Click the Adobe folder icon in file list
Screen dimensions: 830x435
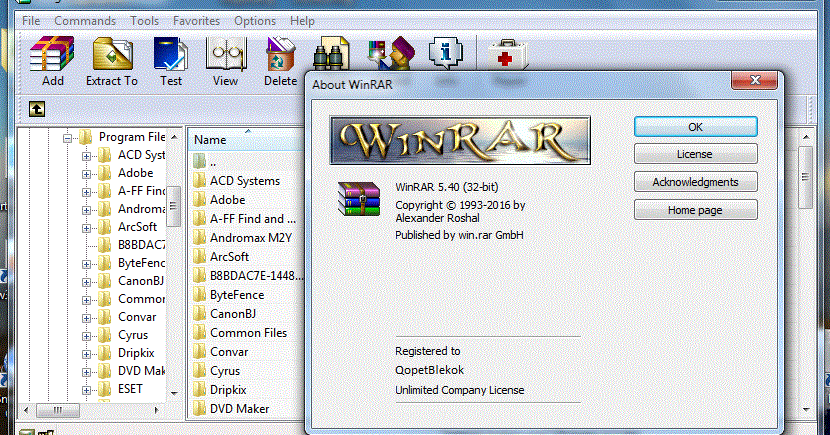pyautogui.click(x=199, y=200)
